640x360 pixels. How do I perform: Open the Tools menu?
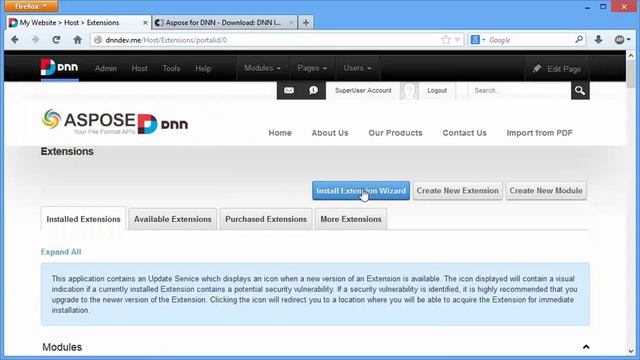pos(171,68)
